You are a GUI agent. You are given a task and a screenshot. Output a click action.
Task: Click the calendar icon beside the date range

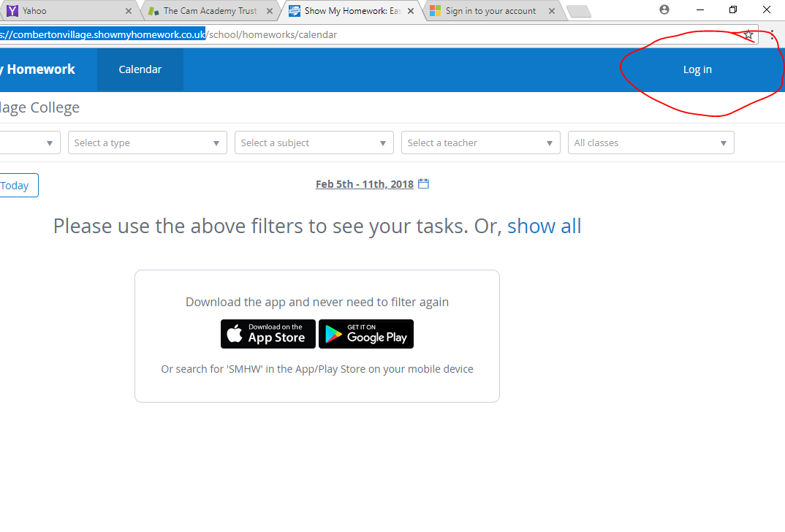(x=423, y=183)
